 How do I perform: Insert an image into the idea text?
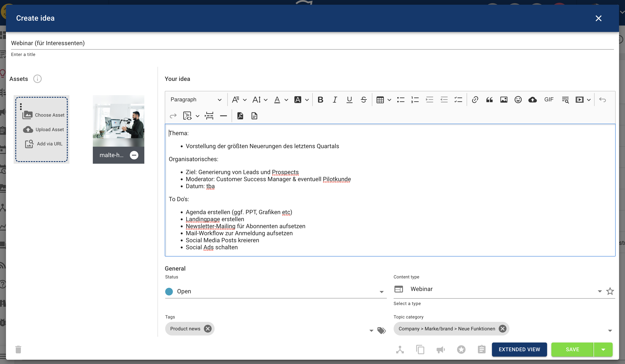[x=504, y=100]
